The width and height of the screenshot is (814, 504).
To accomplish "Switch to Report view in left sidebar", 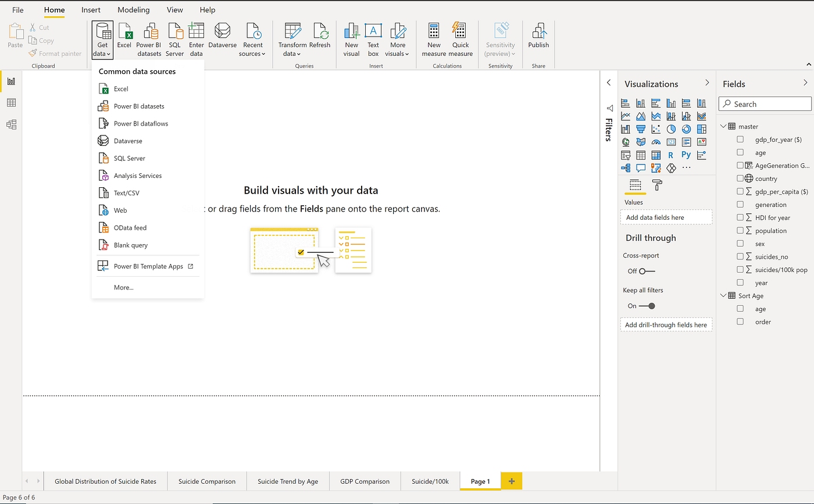I will tap(11, 81).
